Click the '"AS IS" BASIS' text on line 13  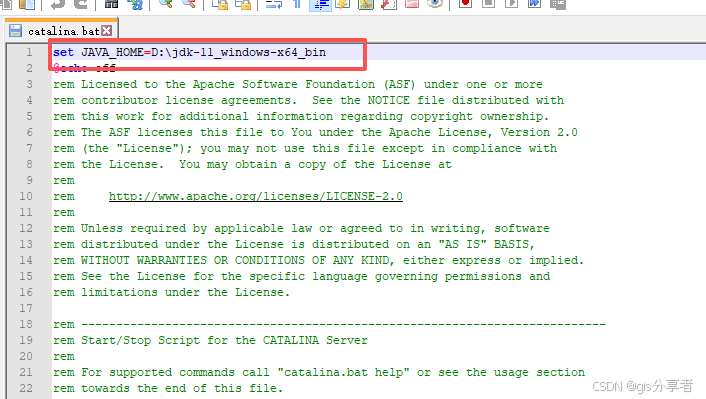[x=487, y=244]
